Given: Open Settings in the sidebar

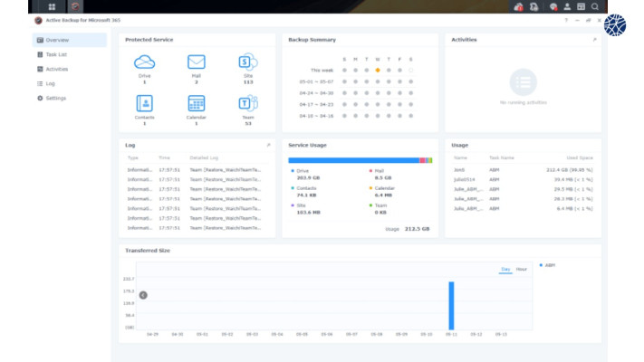Looking at the screenshot, I should pyautogui.click(x=70, y=98).
